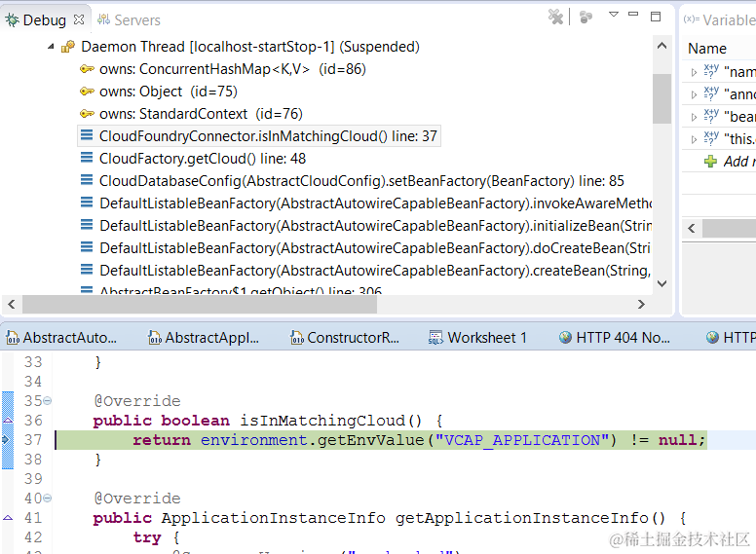Expand the "anno expression row
This screenshot has width=756, height=554.
(x=695, y=94)
